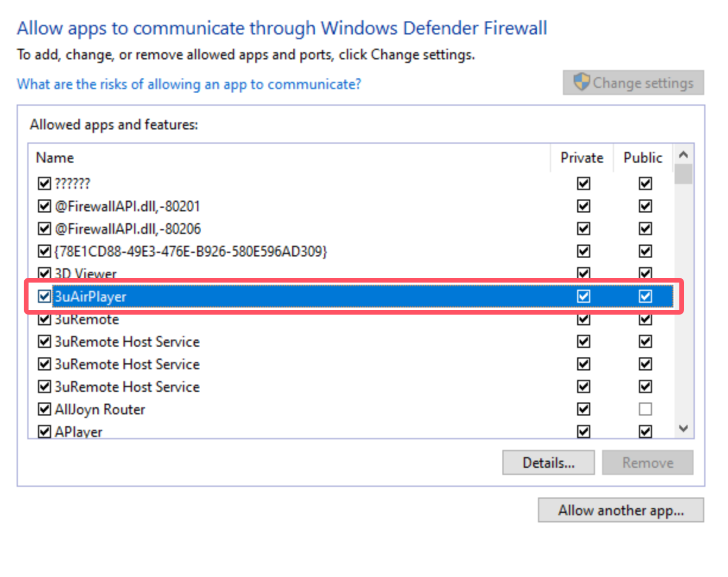Click the shield icon on Change settings
The width and height of the screenshot is (728, 577).
581,82
